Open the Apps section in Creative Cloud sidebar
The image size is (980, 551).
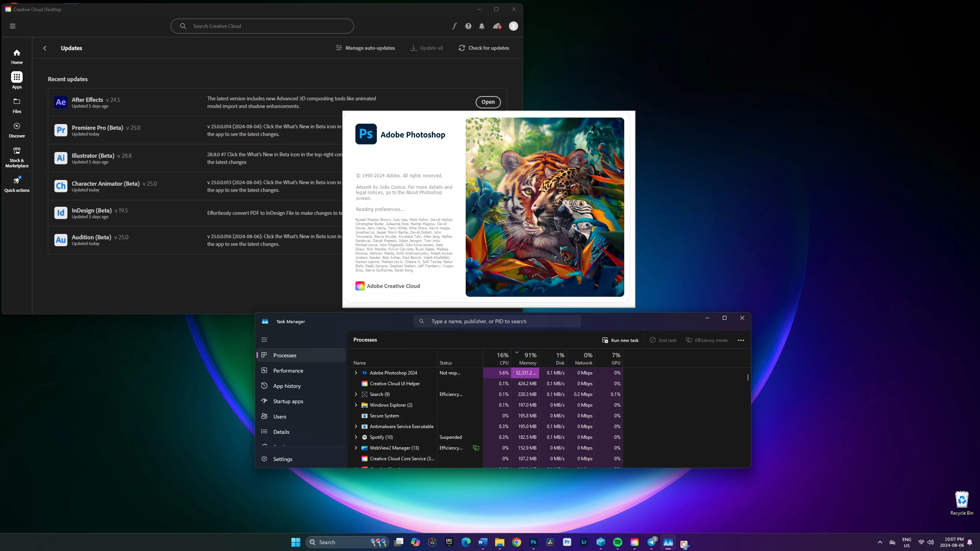[16, 80]
